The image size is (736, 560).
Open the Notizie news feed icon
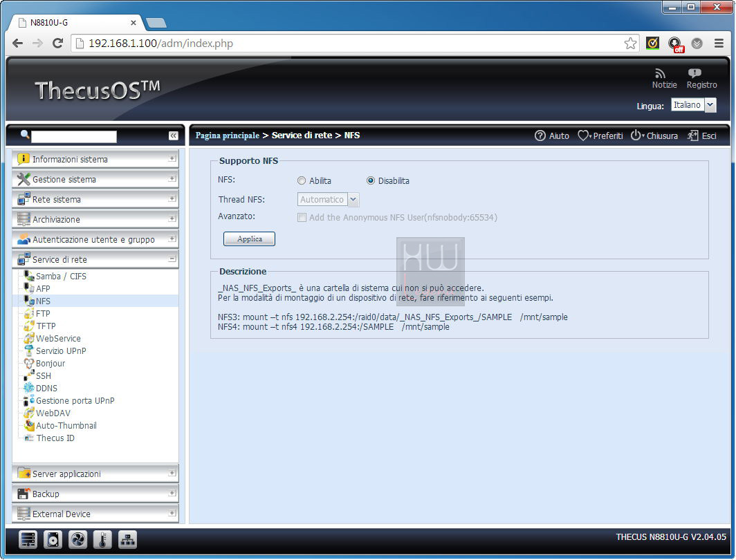click(660, 74)
